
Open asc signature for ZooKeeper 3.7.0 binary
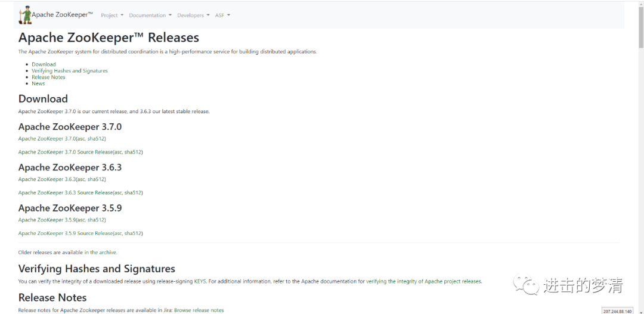[81, 139]
